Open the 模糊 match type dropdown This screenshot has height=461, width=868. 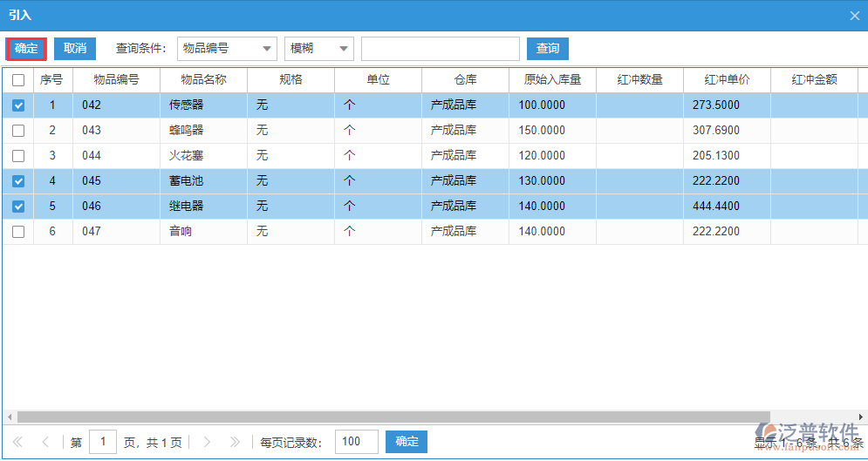319,49
